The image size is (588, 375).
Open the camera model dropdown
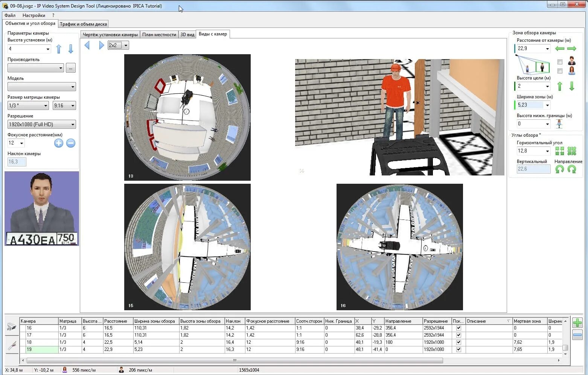[x=73, y=87]
